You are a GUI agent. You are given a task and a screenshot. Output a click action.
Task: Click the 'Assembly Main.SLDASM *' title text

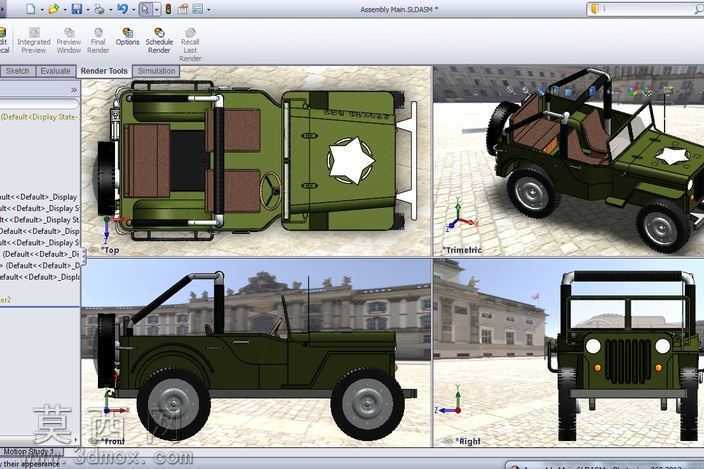399,9
